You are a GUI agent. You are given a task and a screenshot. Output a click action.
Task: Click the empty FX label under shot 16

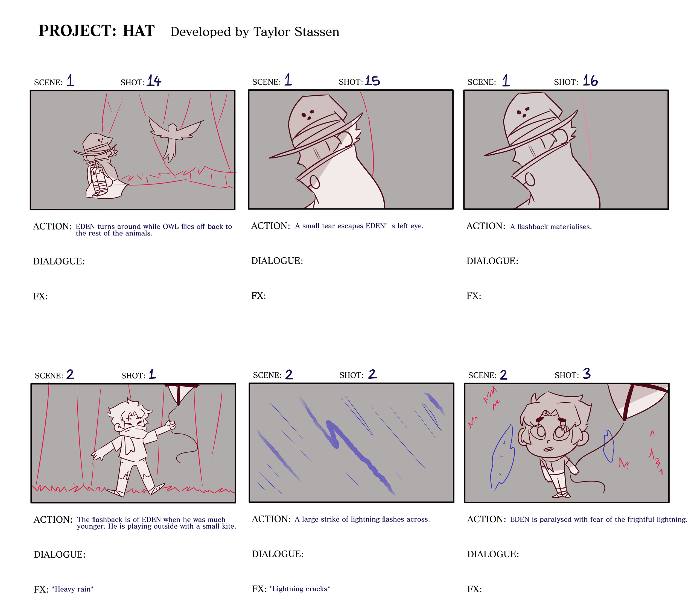(474, 296)
